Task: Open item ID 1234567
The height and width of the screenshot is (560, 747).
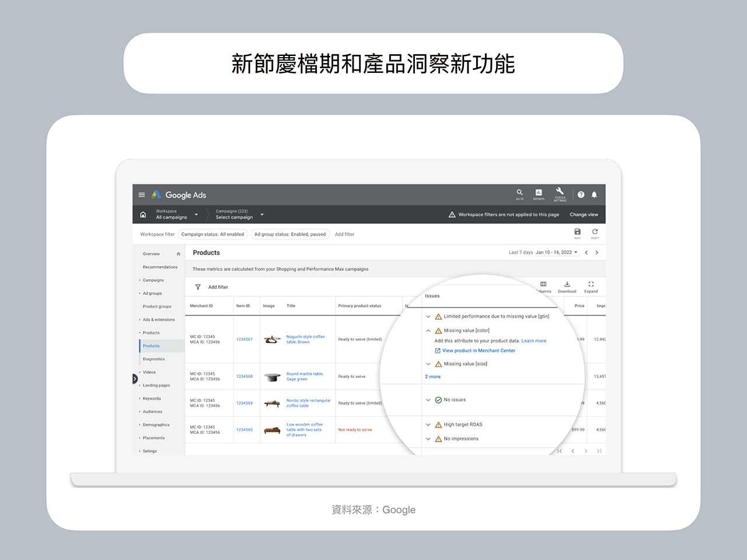Action: coord(245,339)
